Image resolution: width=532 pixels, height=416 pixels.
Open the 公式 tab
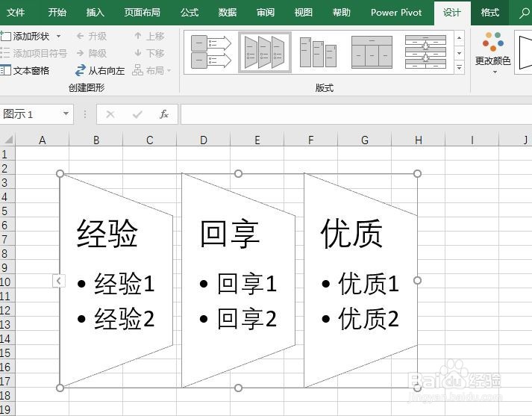(190, 13)
